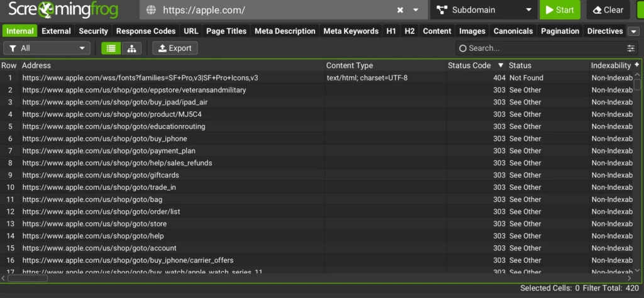Viewport: 644px width, 298px height.
Task: Select the payment_plan URL
Action: (109, 151)
